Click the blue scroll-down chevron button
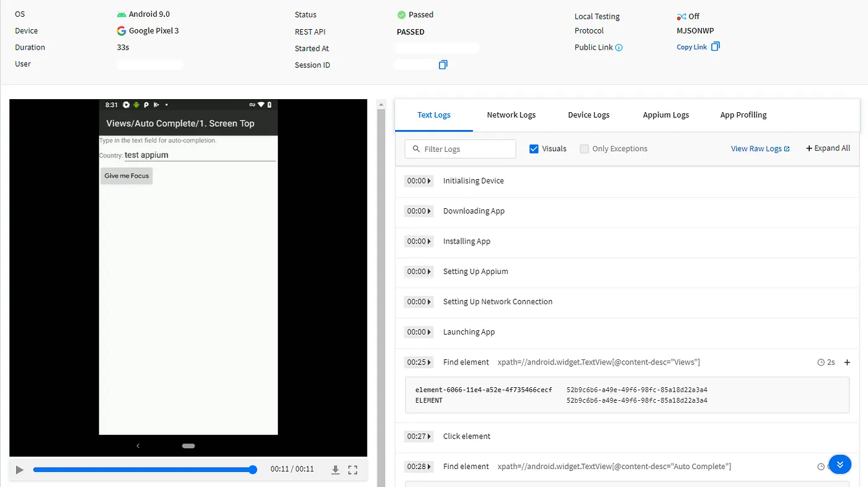The image size is (868, 487). point(840,464)
